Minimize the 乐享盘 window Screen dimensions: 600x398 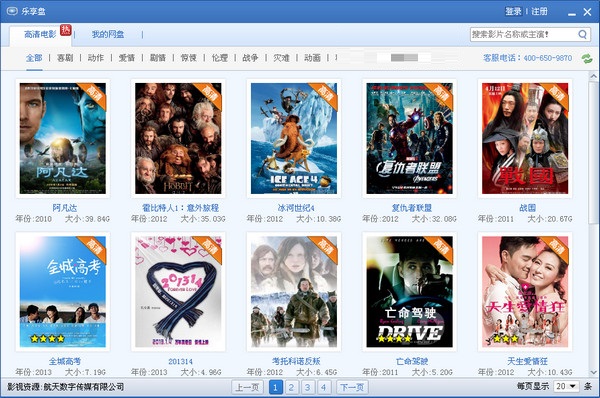pos(572,13)
